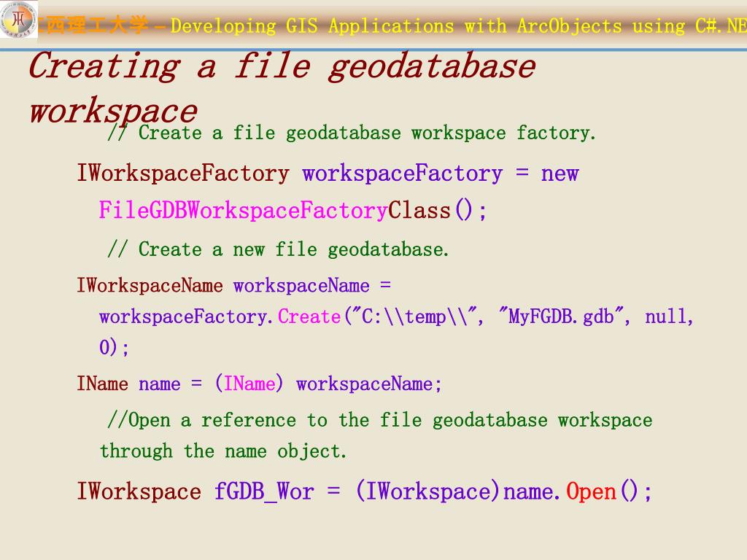Click the comment '//Open a reference to the file geodatabase workspace'
Viewport: 747px width, 560px height.
pyautogui.click(x=379, y=421)
